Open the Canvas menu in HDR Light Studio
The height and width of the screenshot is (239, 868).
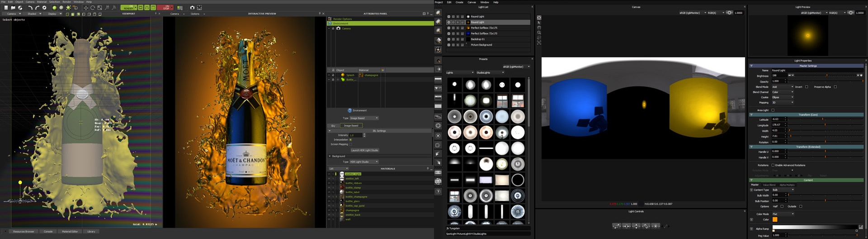click(472, 2)
